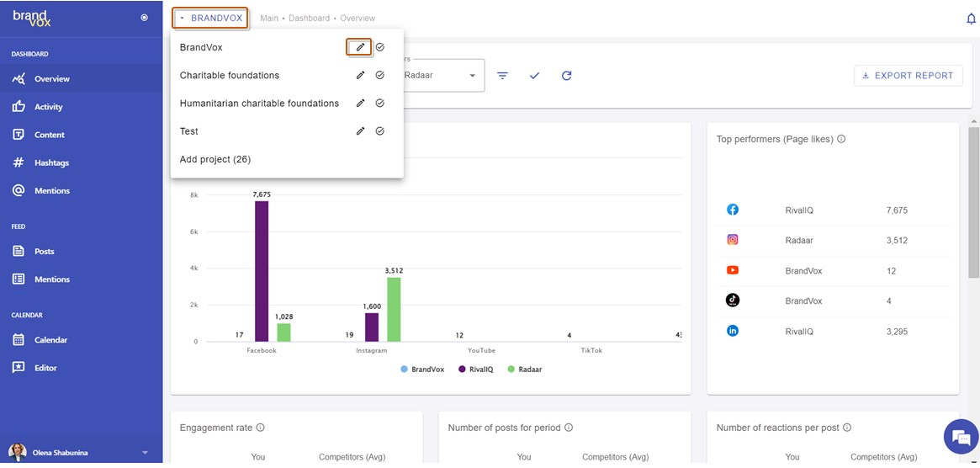Open Dashboard Mentions section

click(82, 191)
